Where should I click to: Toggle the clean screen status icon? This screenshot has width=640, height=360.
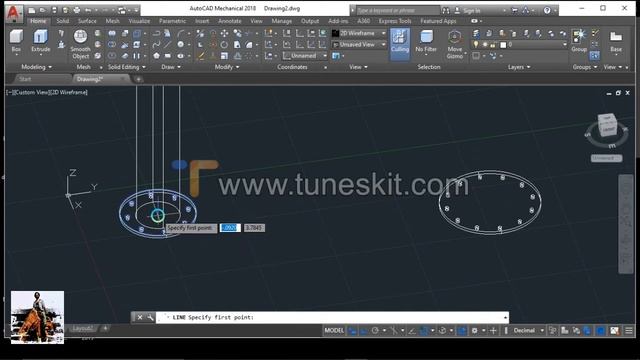point(614,331)
